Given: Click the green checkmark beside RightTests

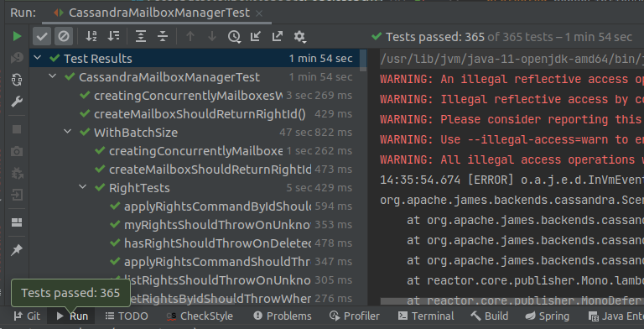Looking at the screenshot, I should (100, 187).
